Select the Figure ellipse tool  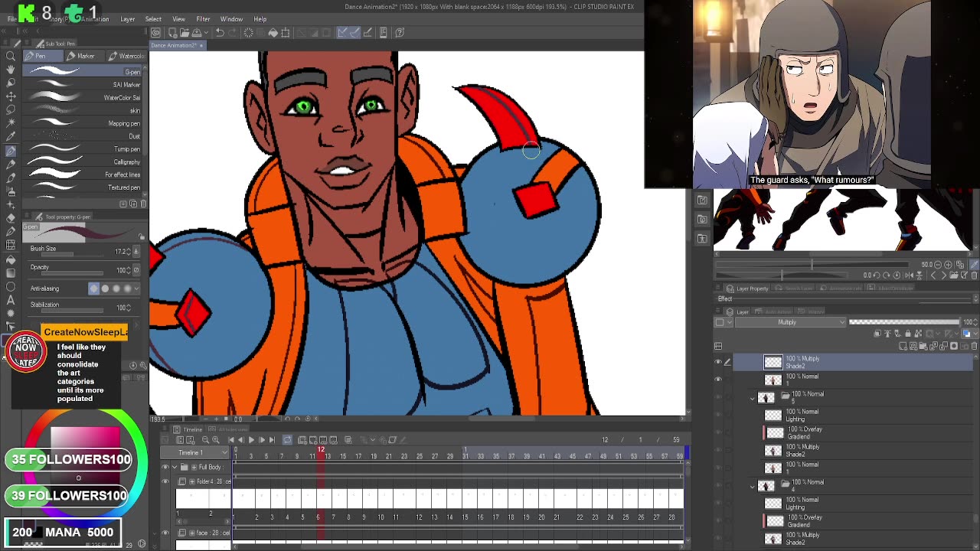[11, 286]
